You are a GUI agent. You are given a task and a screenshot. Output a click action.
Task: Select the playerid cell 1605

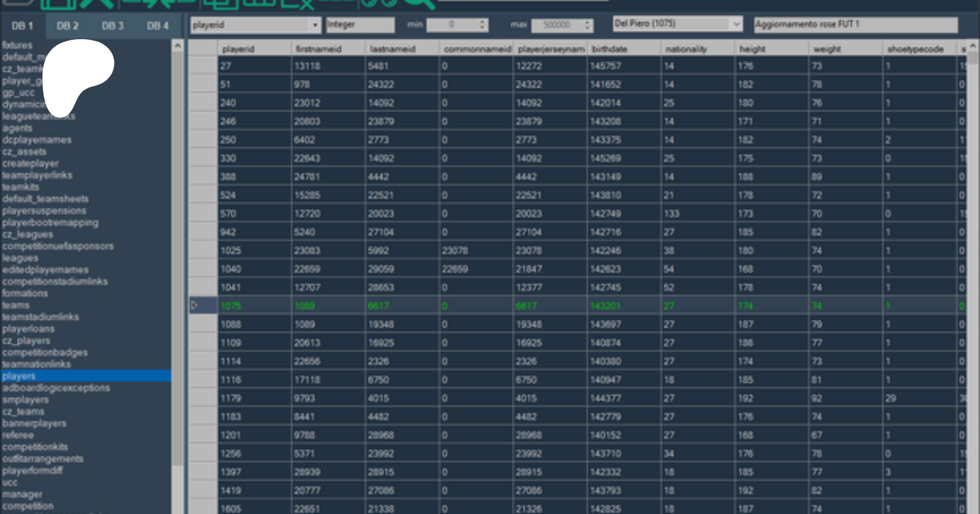pyautogui.click(x=255, y=509)
